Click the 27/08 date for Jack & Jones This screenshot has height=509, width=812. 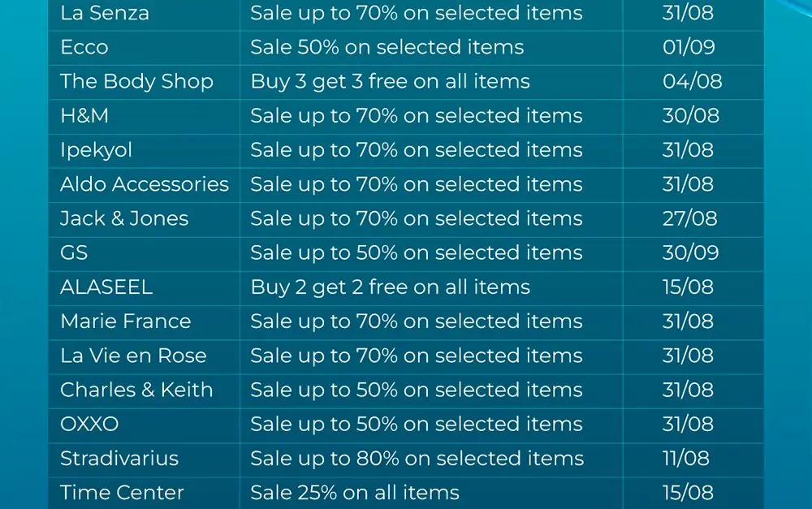pos(689,218)
